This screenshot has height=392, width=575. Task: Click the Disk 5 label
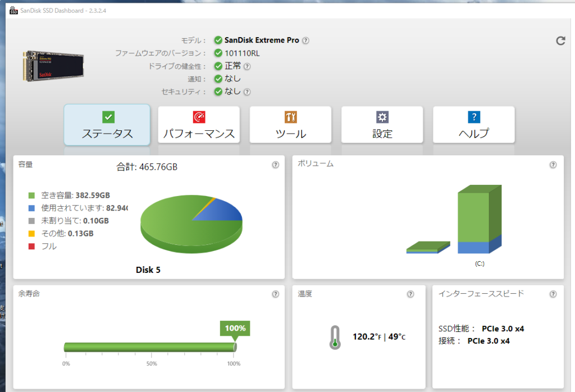point(148,270)
